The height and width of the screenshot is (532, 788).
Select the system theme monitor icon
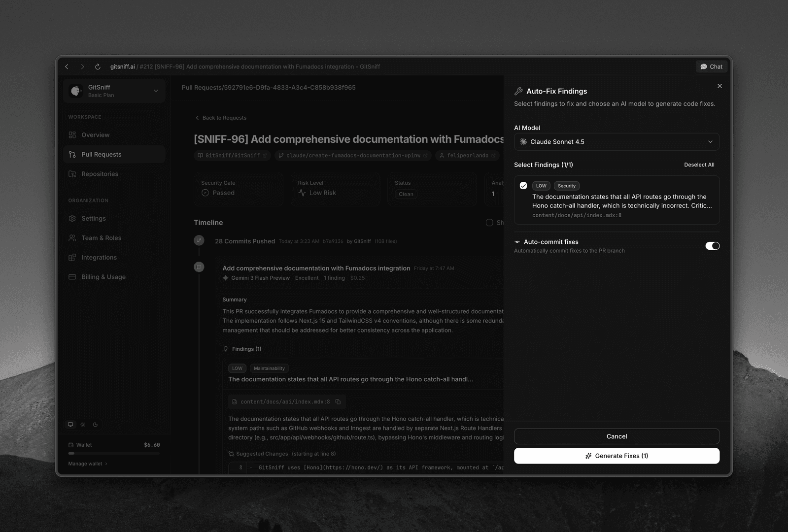[70, 425]
